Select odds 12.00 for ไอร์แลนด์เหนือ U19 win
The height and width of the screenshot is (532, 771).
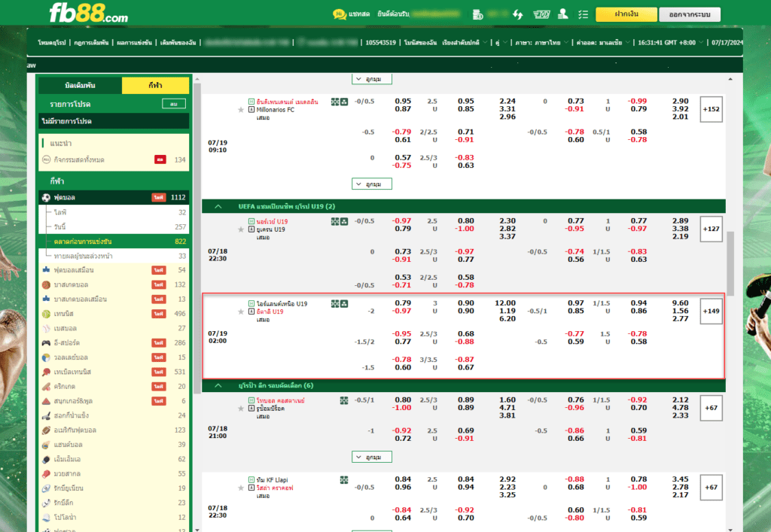505,303
